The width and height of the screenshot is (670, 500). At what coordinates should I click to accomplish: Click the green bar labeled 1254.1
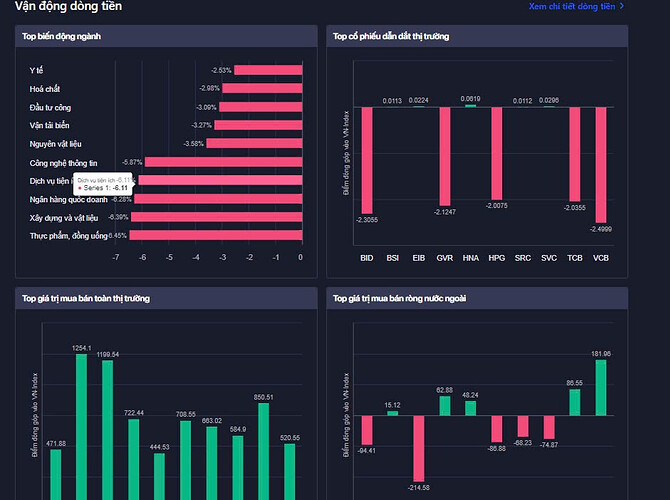point(81,427)
